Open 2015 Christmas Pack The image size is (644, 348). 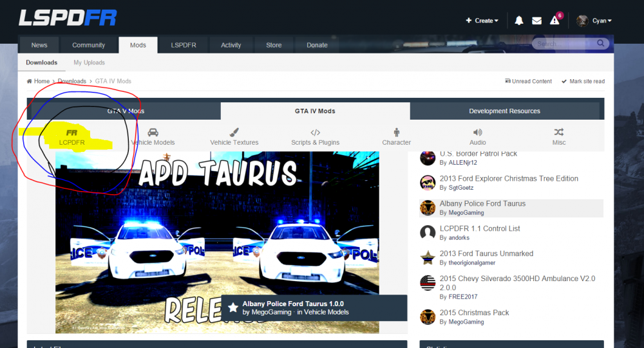pyautogui.click(x=475, y=313)
